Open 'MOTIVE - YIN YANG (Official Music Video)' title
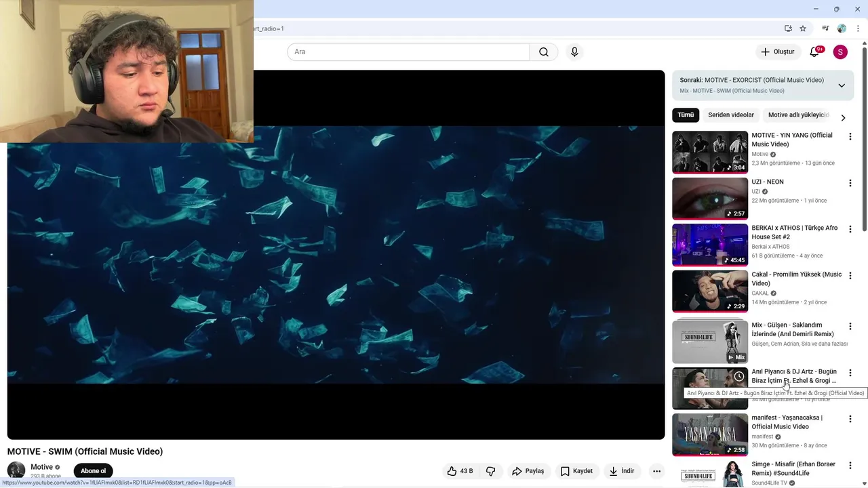 pos(791,140)
